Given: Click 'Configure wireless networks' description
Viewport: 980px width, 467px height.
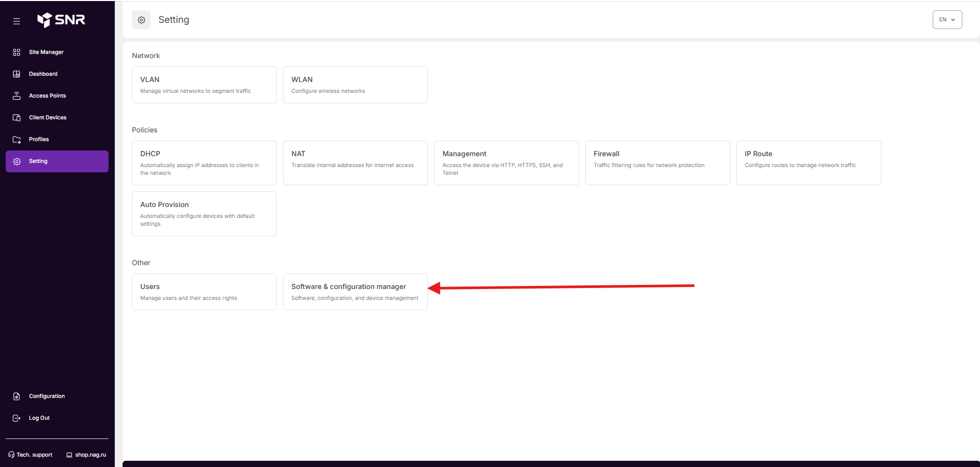Looking at the screenshot, I should [328, 91].
